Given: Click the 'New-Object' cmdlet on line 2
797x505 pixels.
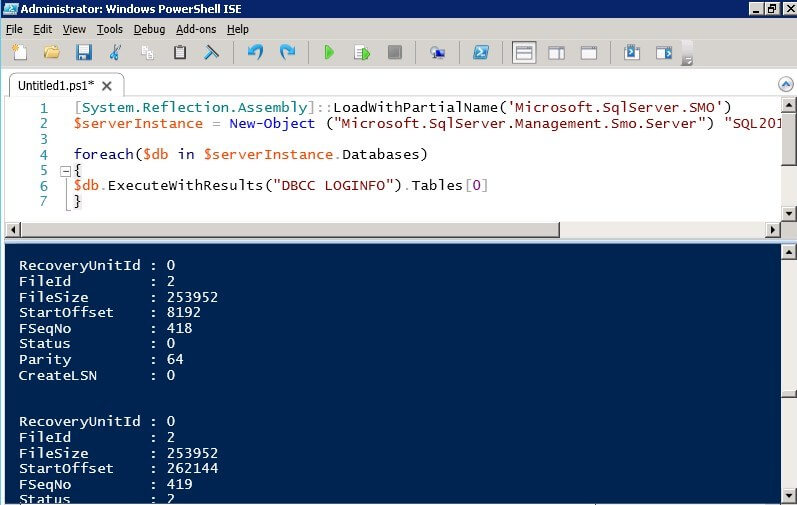Looking at the screenshot, I should click(272, 123).
